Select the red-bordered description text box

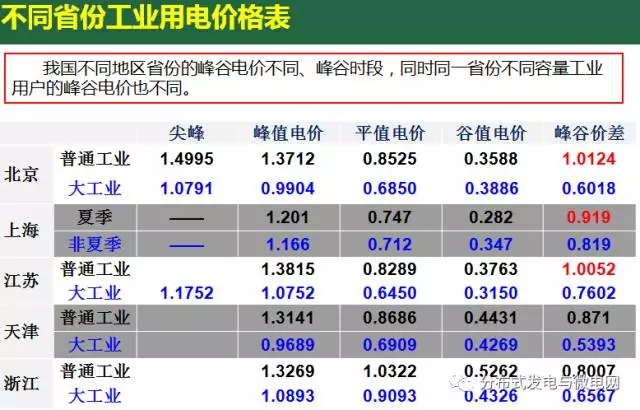point(319,78)
